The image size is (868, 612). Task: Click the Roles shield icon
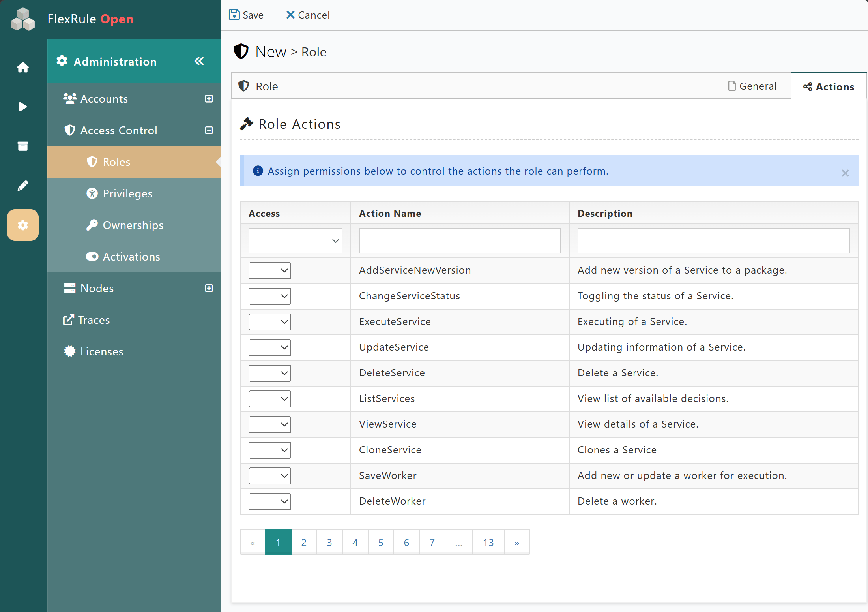[92, 162]
